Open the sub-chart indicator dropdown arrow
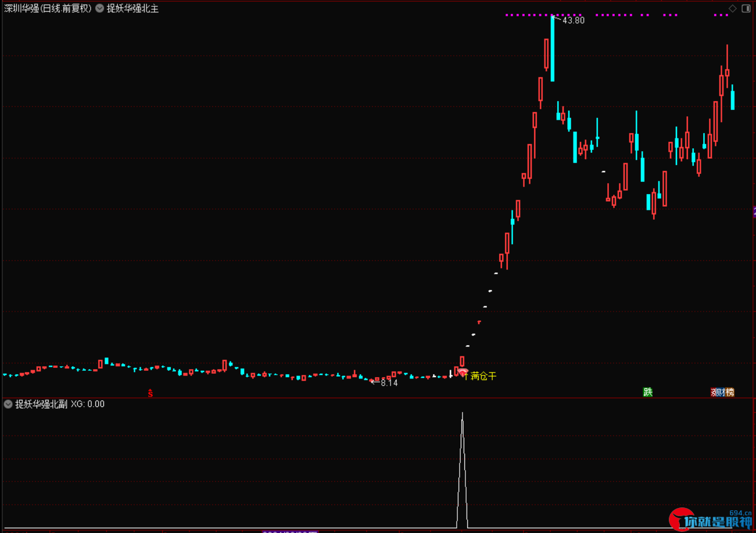This screenshot has height=533, width=756. coord(8,404)
